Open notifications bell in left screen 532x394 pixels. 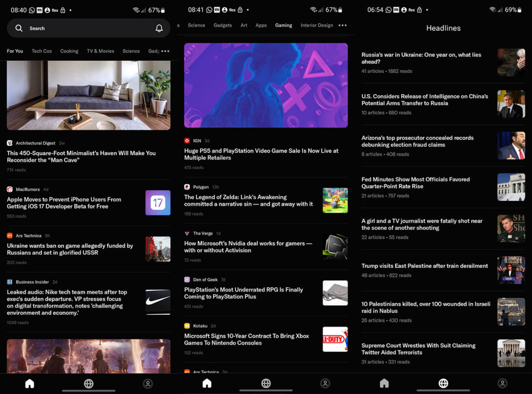pyautogui.click(x=159, y=28)
